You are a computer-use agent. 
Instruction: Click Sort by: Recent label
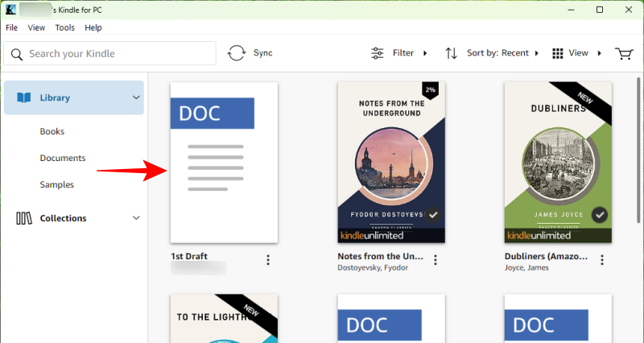pos(497,53)
